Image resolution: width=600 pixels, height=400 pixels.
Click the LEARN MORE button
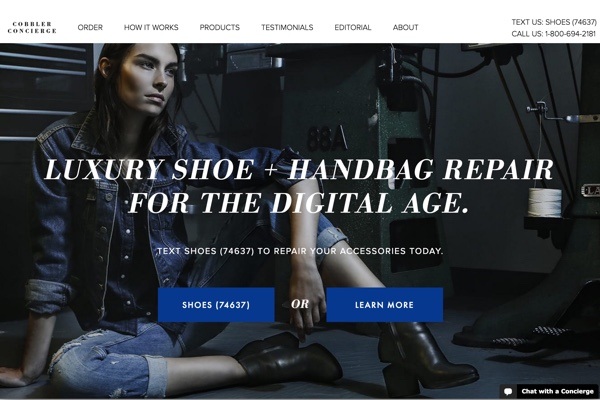385,305
